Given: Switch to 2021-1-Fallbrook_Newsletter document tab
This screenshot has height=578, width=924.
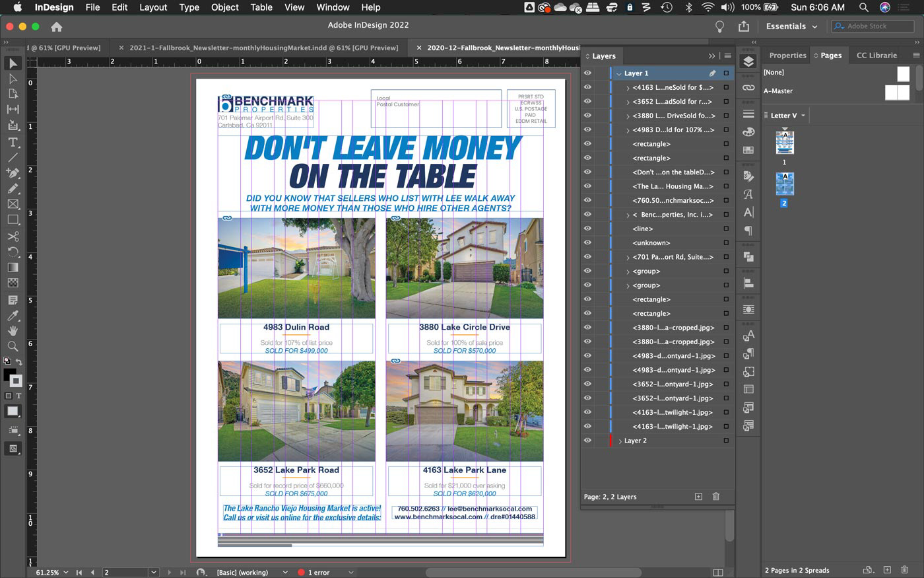Looking at the screenshot, I should 264,48.
